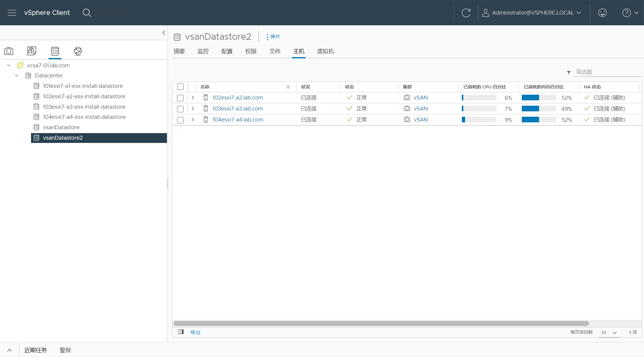Screen dimensions: 644x357
Task: Open the 监控 tab
Action: tap(203, 51)
